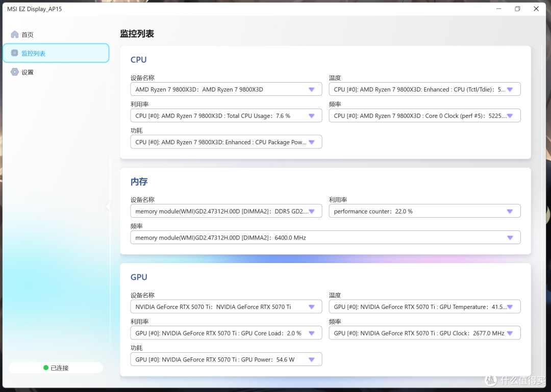The image size is (551, 392).
Task: Open the GPU Clock 2677.0 MHz dropdown
Action: coord(424,333)
